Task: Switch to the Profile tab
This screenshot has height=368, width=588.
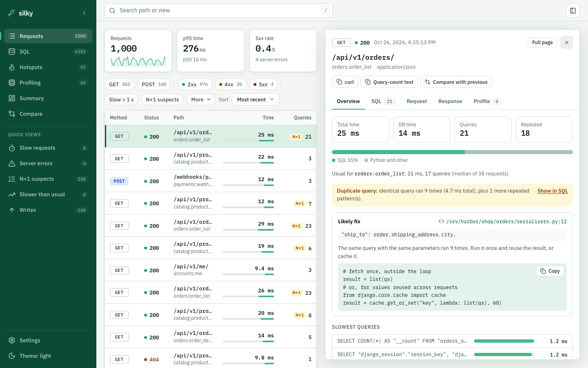Action: click(487, 101)
